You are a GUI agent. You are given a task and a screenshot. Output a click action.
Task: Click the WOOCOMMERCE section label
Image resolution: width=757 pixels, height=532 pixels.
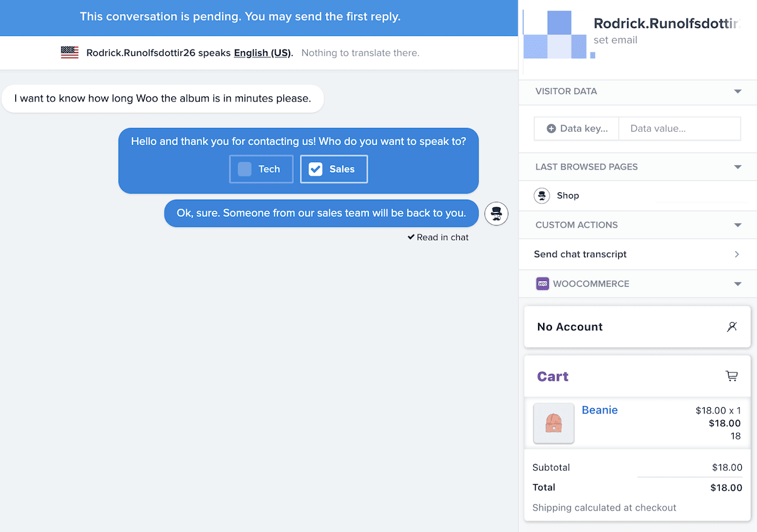tap(591, 284)
